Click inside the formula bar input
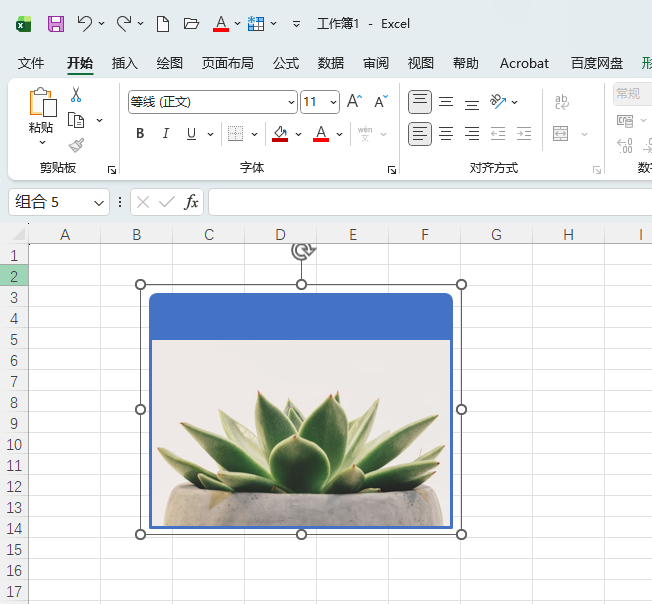Viewport: 652px width, 604px height. click(x=430, y=202)
